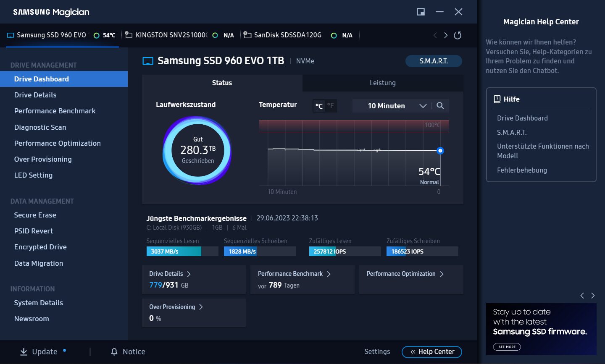Click the 779/931 GB capacity value

(x=168, y=285)
